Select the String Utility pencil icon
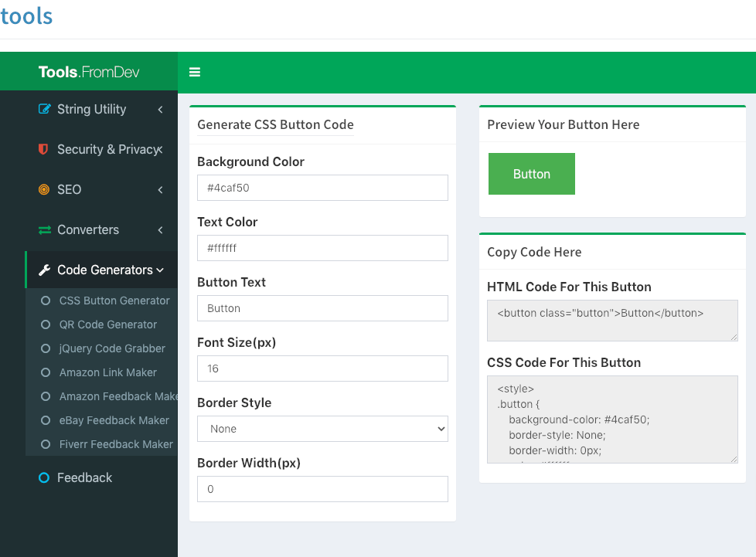 (x=44, y=109)
